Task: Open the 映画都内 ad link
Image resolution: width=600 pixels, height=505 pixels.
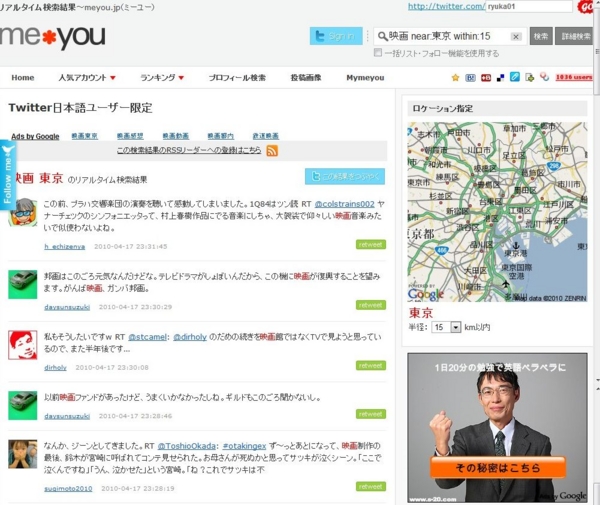Action: click(x=221, y=136)
